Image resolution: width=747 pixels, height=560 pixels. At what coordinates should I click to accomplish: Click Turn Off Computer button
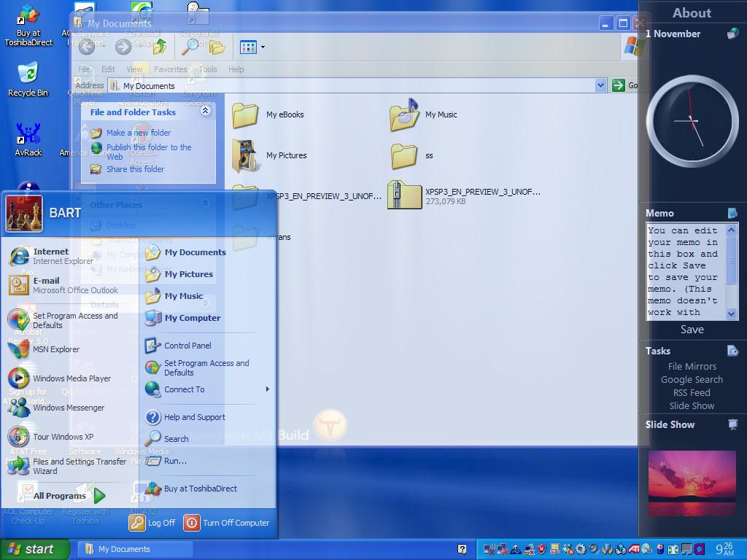point(227,523)
